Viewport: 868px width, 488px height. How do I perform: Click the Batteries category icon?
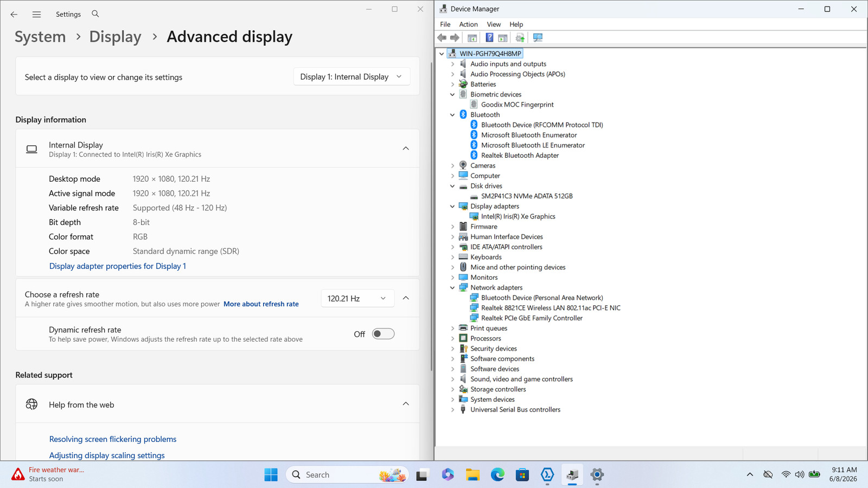463,84
